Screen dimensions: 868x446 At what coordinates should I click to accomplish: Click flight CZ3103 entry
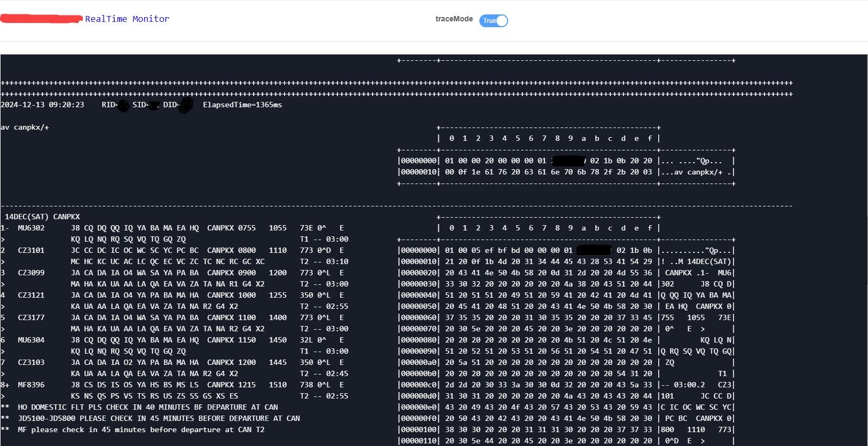click(x=31, y=362)
